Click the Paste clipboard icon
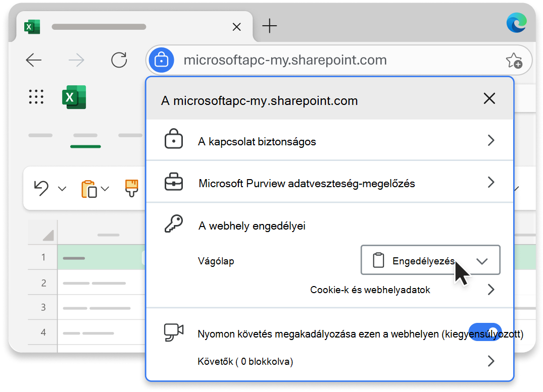543x392 pixels. [89, 189]
